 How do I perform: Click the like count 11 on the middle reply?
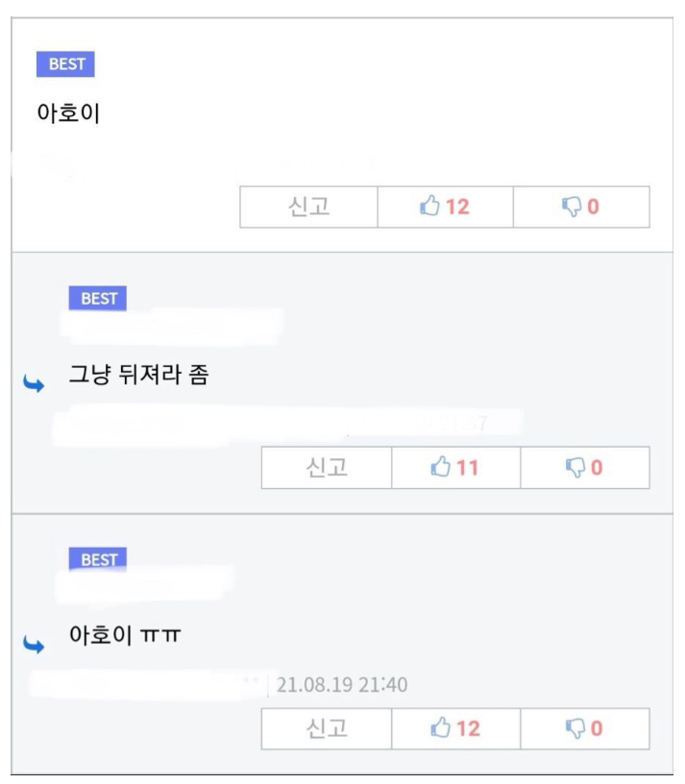coord(468,468)
